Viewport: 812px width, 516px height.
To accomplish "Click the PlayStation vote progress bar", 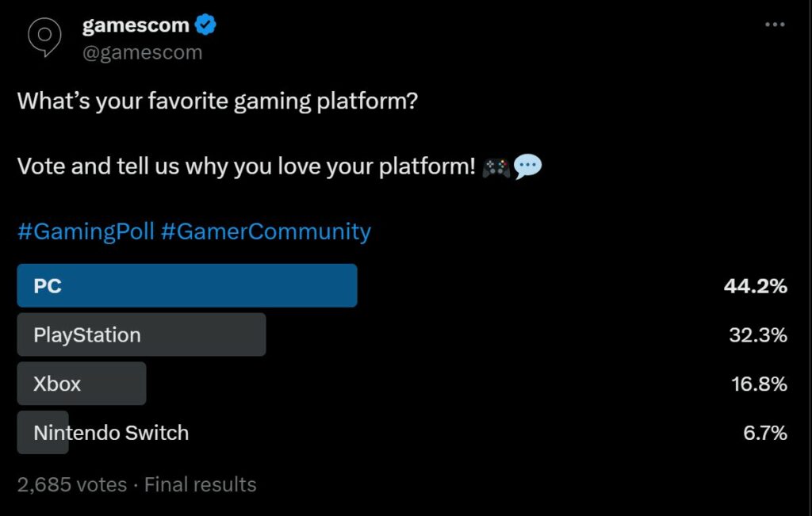I will (x=141, y=334).
